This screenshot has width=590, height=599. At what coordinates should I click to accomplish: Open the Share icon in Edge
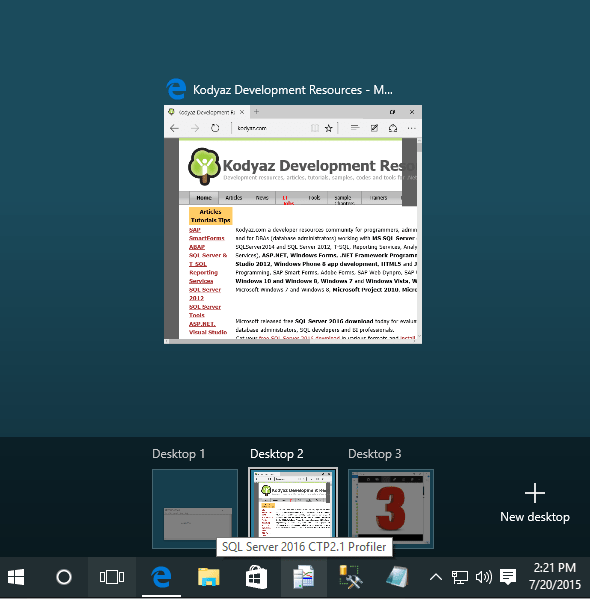click(x=393, y=128)
